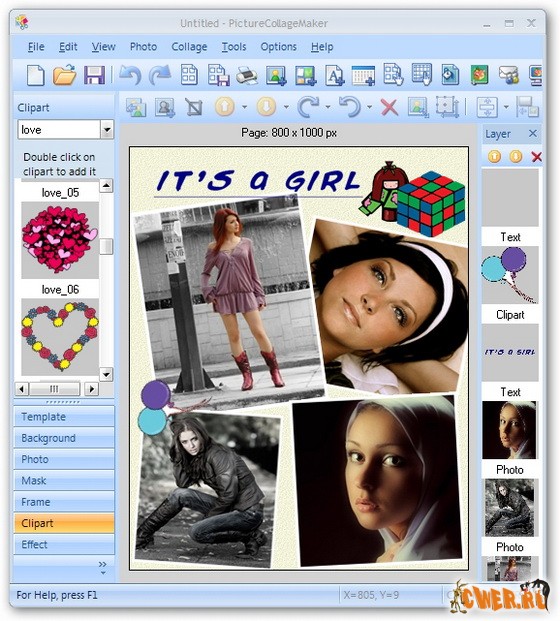
Task: Open the clipart category dropdown showing love
Action: point(107,130)
